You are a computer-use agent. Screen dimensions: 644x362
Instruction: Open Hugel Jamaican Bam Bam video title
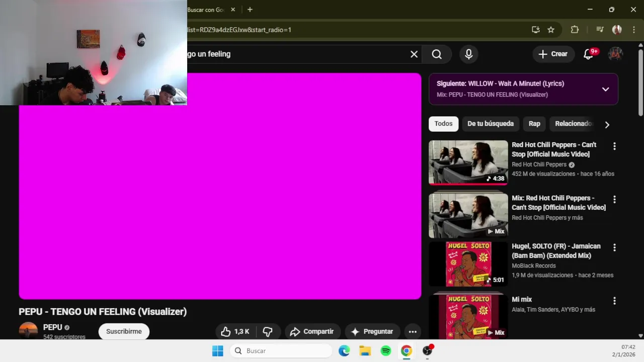(556, 251)
